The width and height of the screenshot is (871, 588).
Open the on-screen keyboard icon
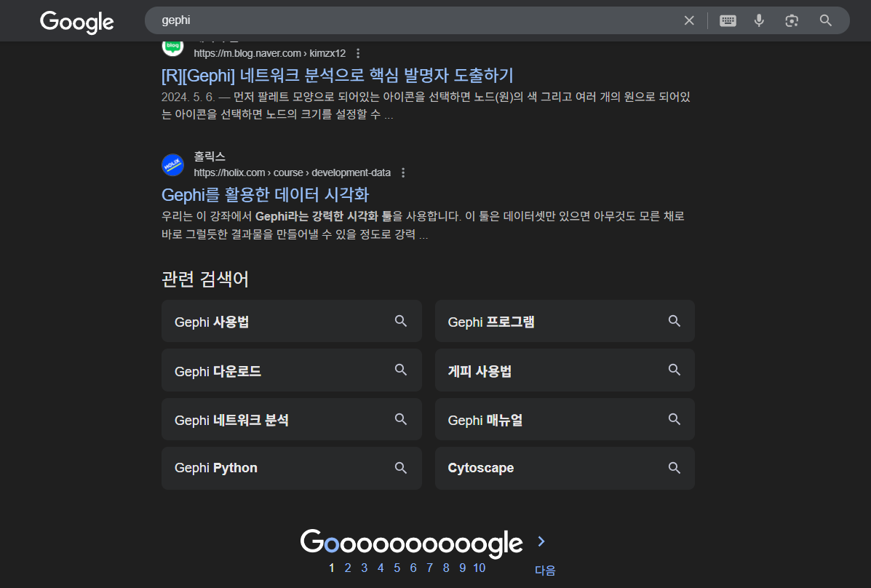[x=727, y=20]
